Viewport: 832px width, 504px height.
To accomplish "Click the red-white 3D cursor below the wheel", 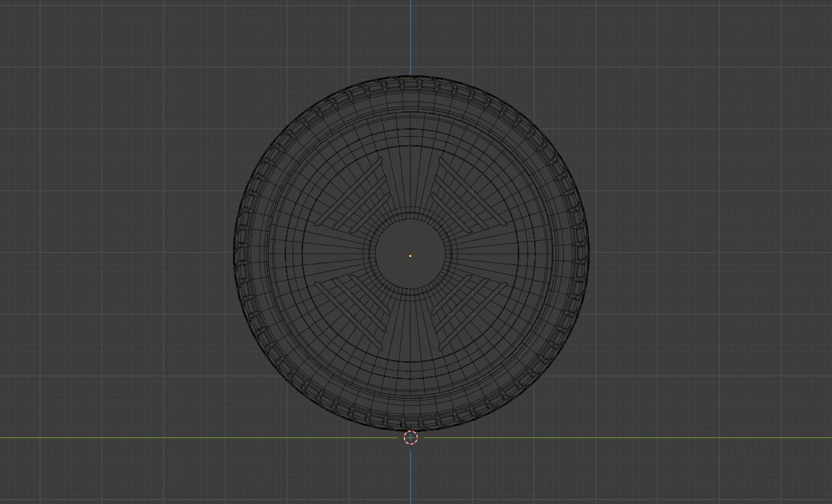I will click(x=410, y=438).
